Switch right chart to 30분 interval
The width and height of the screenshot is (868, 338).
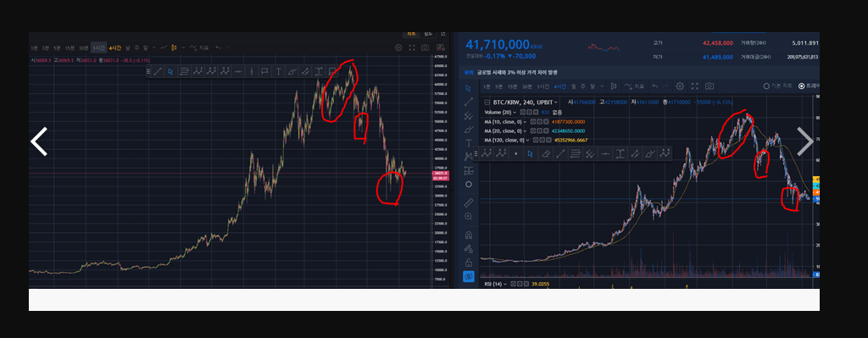[x=527, y=86]
